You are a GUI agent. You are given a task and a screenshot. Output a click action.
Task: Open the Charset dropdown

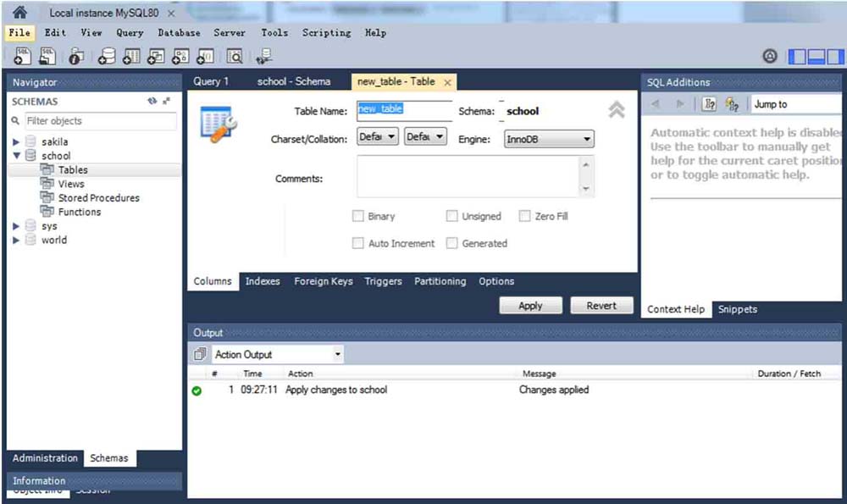378,136
